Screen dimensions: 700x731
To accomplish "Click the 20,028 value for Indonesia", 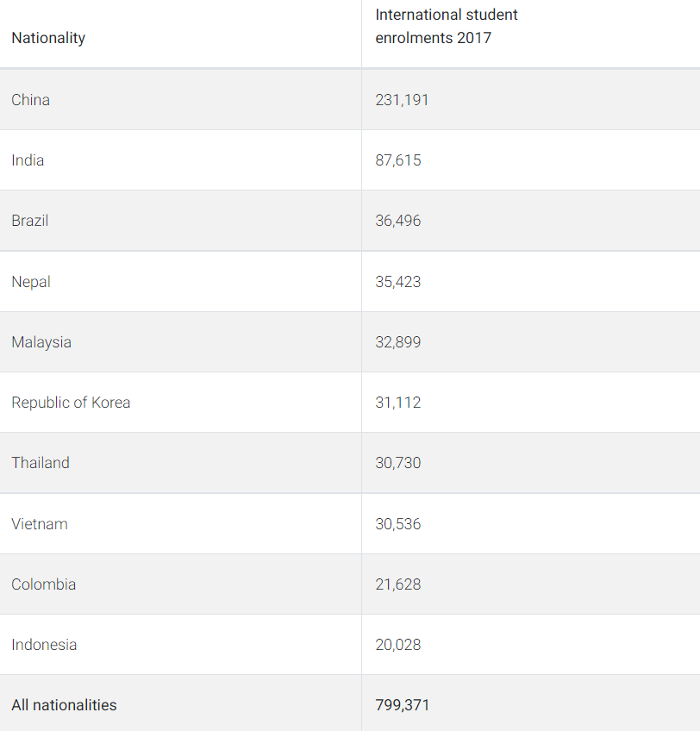I will tap(398, 645).
